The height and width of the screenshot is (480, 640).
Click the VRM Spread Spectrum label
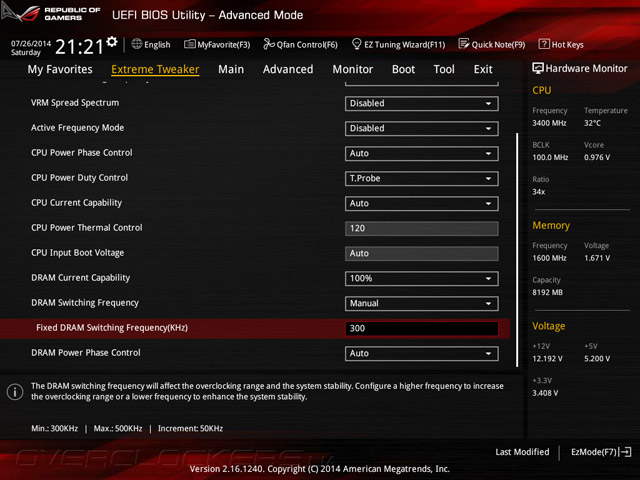click(x=75, y=103)
